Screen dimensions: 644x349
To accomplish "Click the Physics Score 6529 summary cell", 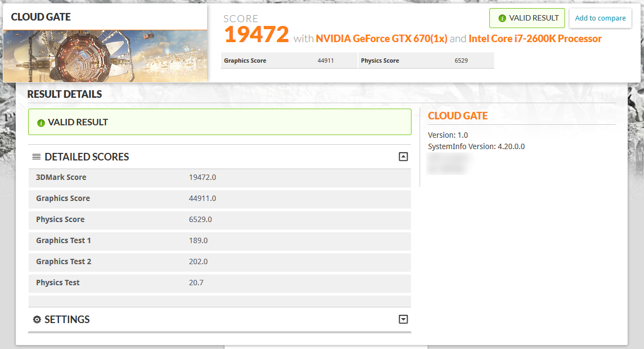I will coord(426,61).
